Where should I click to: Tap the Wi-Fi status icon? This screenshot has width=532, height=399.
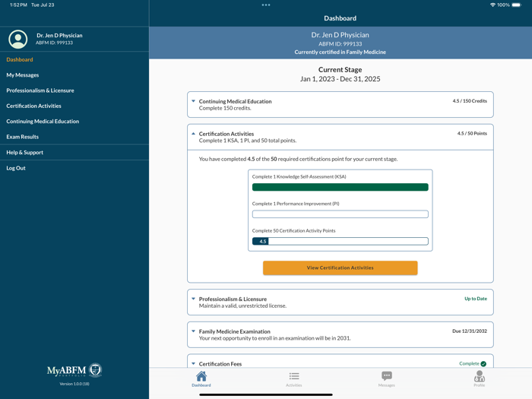[x=492, y=5]
